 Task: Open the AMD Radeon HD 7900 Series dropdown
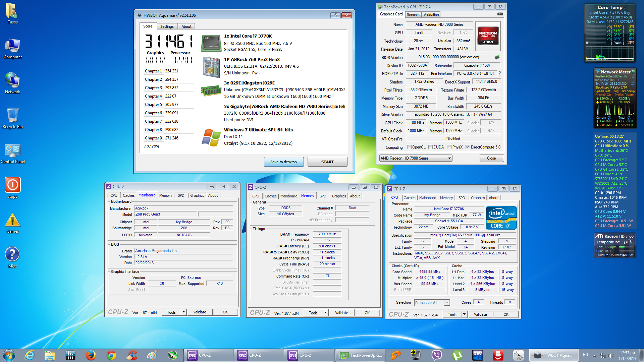(x=416, y=158)
